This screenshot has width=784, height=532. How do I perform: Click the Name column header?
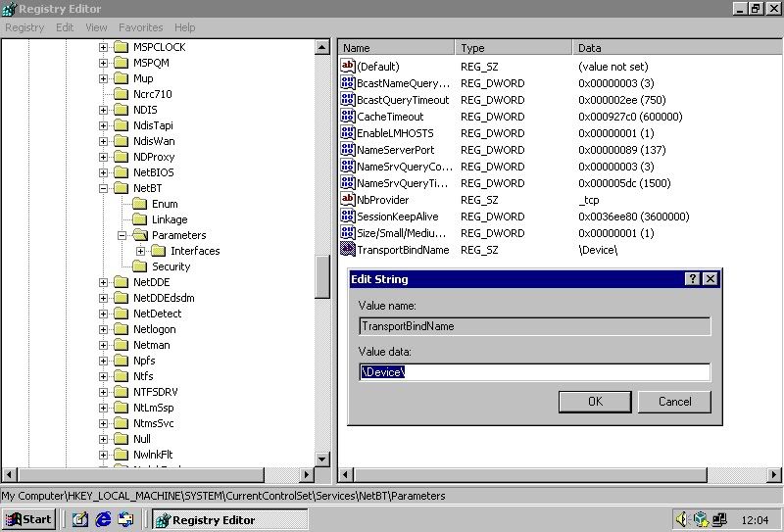click(x=397, y=48)
